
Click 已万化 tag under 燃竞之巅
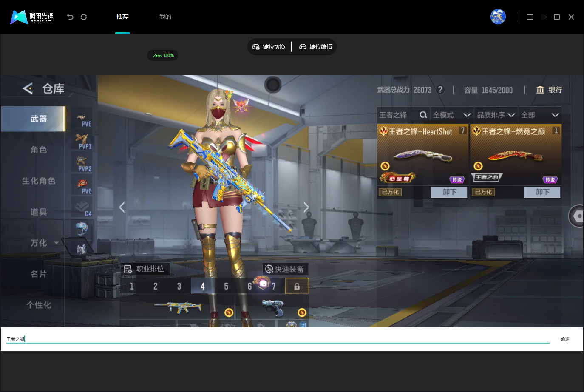[x=483, y=192]
